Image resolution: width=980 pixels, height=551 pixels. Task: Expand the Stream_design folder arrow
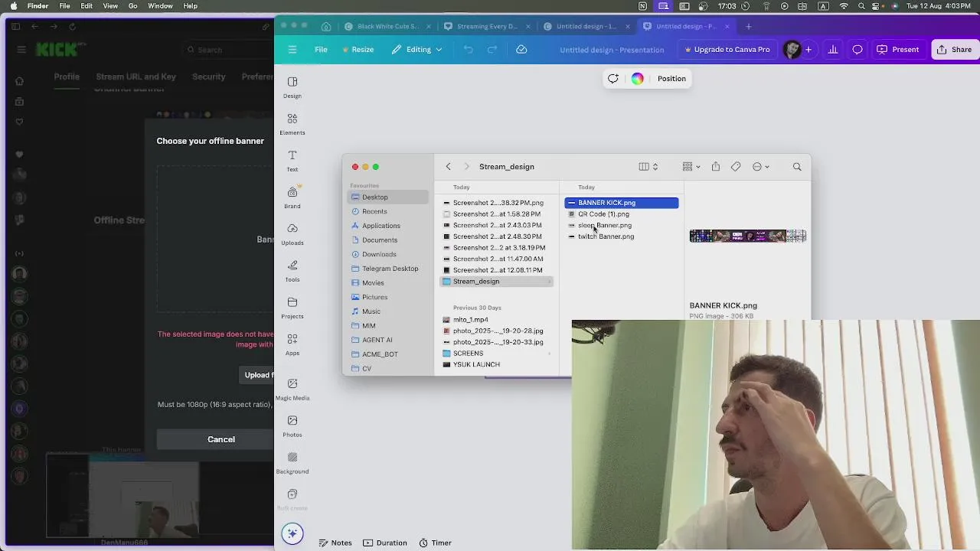549,282
